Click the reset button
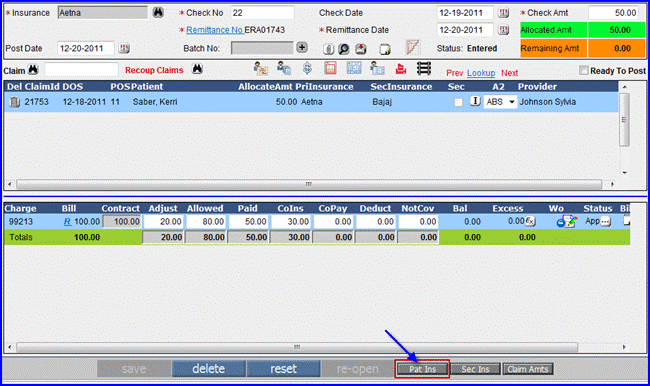This screenshot has height=386, width=650. [284, 369]
